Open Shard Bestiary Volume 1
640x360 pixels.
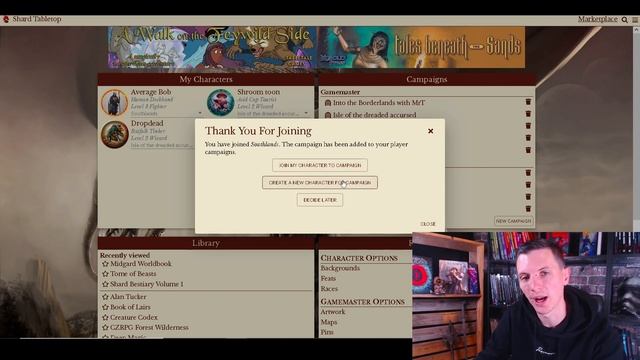pyautogui.click(x=147, y=284)
